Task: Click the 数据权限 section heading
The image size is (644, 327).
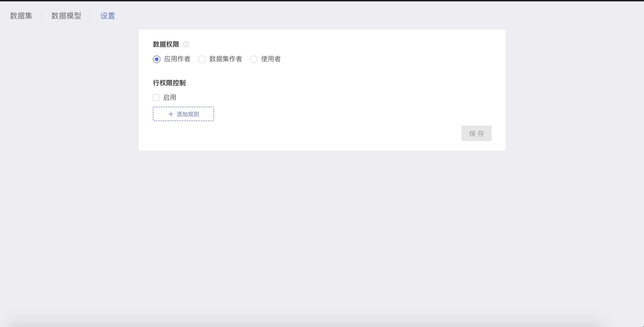Action: (166, 44)
